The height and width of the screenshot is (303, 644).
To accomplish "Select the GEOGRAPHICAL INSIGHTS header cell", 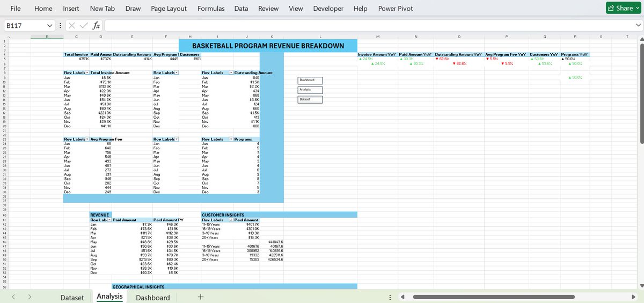I will [235, 287].
